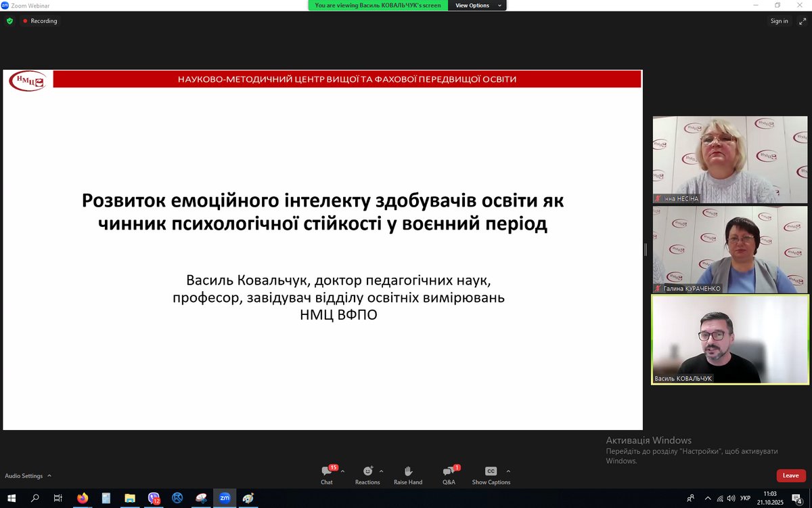Screen dimensions: 812x508
Task: Expand the Chat options arrow
Action: 342,471
